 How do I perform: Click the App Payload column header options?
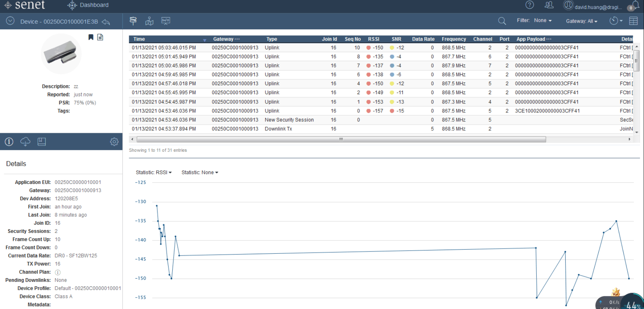pos(549,39)
